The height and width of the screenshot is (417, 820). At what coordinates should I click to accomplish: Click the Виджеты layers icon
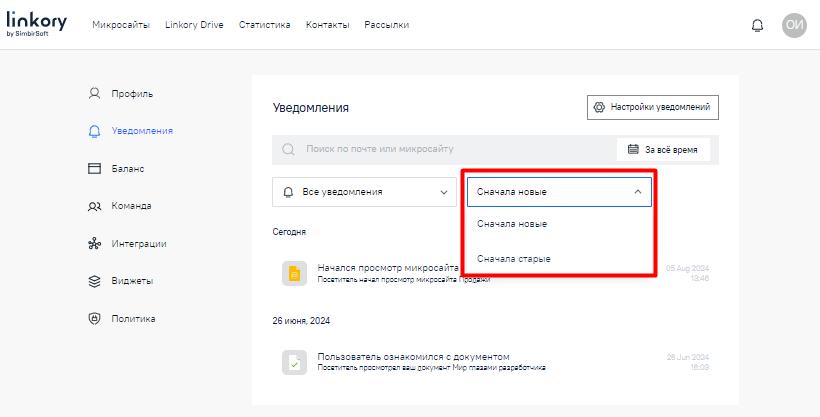(x=94, y=281)
